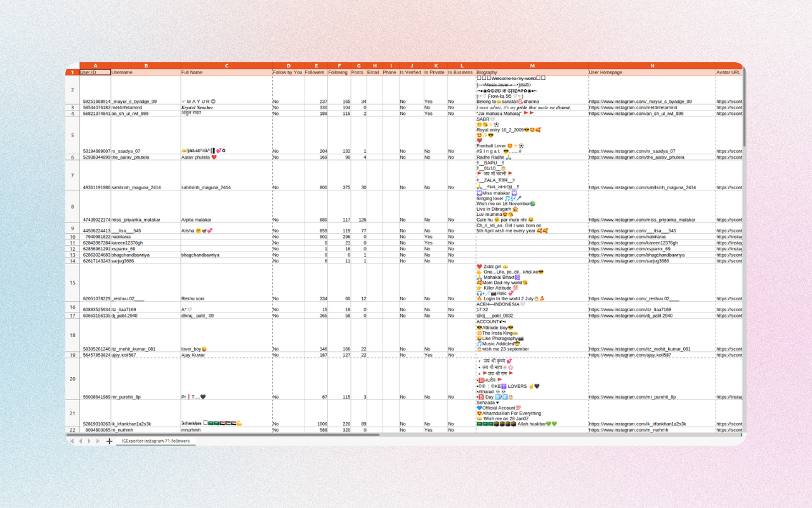
Task: Select column E header
Action: click(316, 65)
